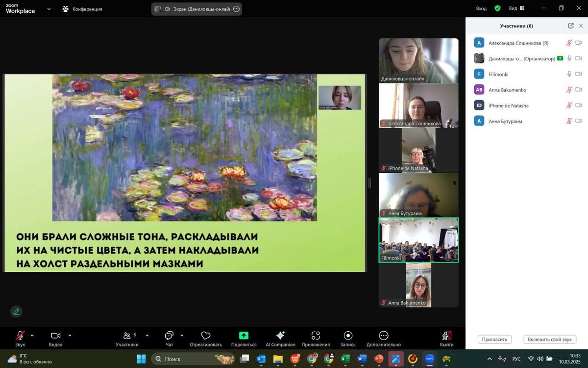
Task: Start recording with Запись button
Action: 348,339
